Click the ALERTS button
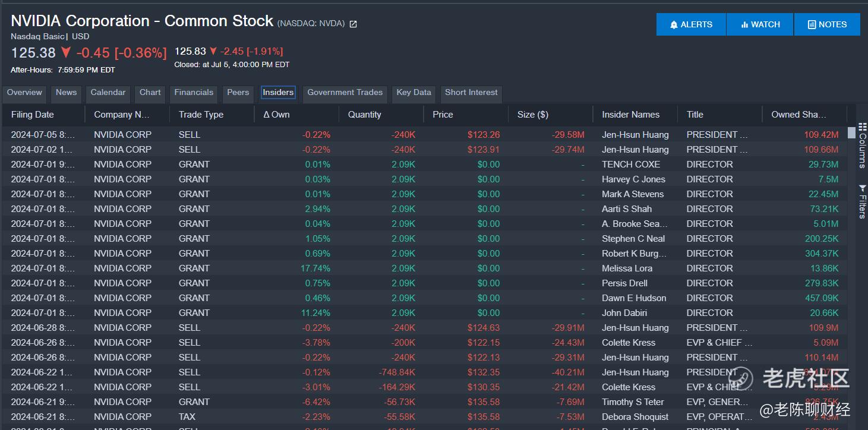The height and width of the screenshot is (430, 868). pos(691,24)
